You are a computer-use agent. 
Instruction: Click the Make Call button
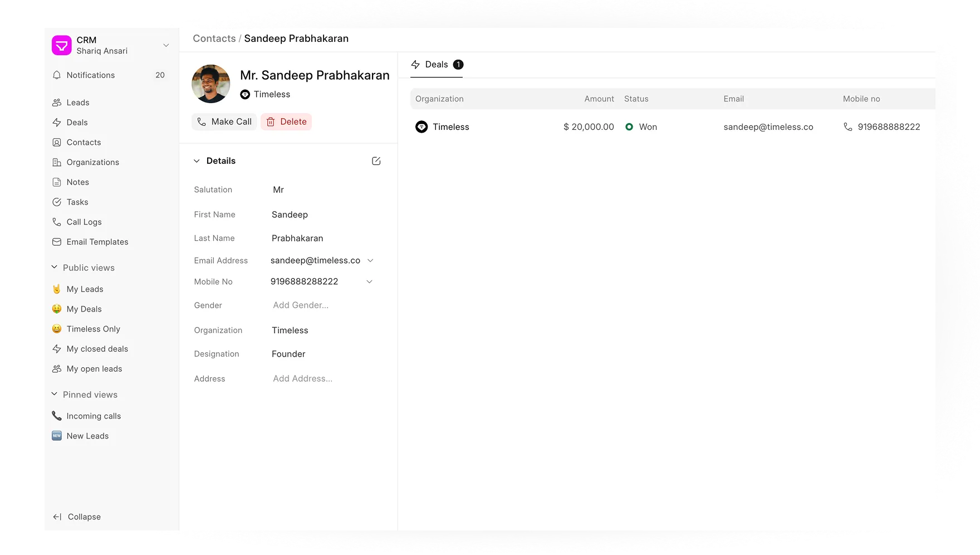(x=224, y=122)
